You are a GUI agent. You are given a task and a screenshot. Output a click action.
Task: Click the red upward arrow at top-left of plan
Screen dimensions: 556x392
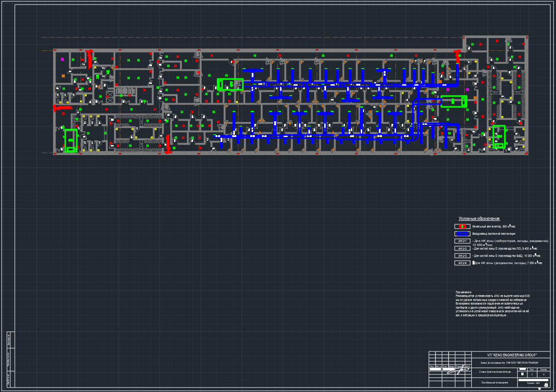89,58
